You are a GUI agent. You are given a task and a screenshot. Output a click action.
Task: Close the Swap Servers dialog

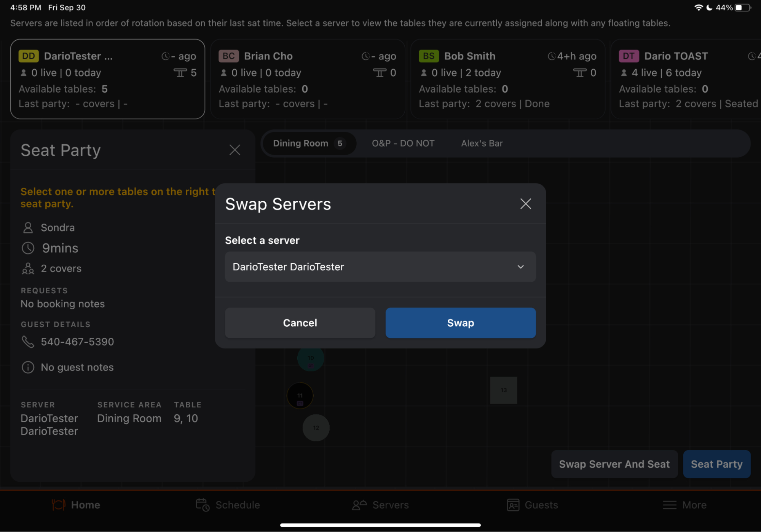coord(525,204)
